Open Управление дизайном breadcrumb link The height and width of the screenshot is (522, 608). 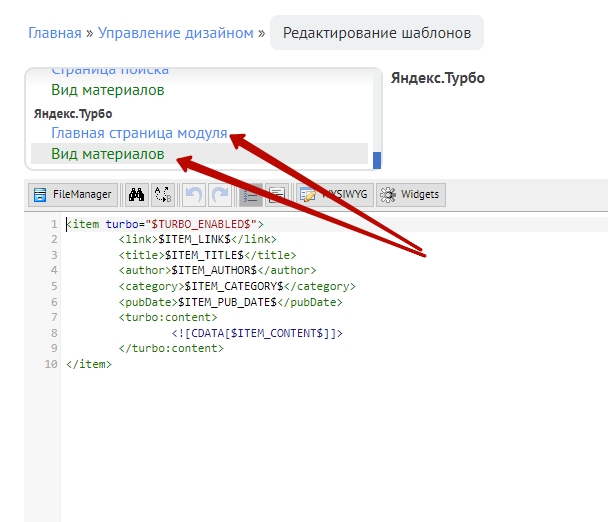point(175,33)
